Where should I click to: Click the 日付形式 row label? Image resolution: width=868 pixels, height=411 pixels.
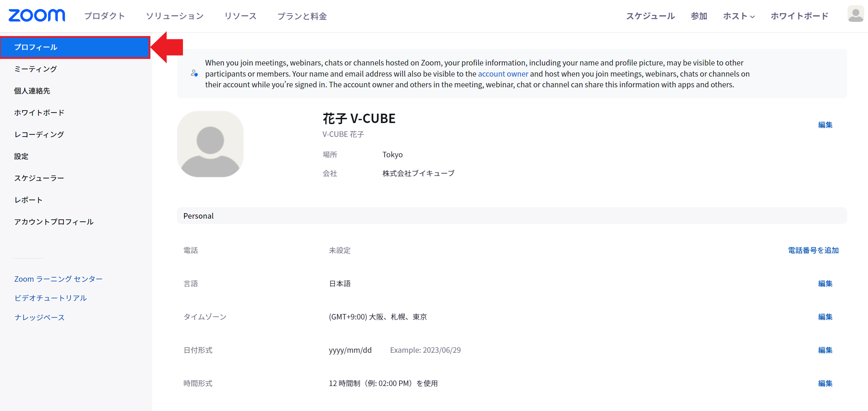pos(198,350)
